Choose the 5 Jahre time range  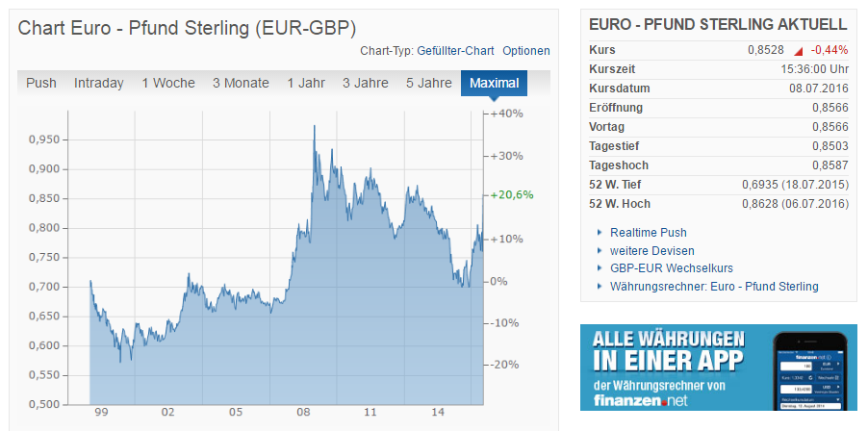[429, 83]
